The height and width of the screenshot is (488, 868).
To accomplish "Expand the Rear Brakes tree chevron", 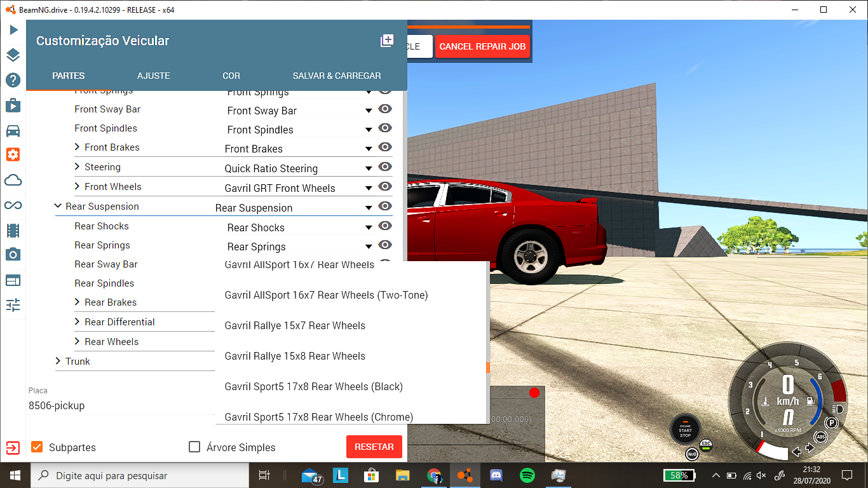I will [x=78, y=302].
